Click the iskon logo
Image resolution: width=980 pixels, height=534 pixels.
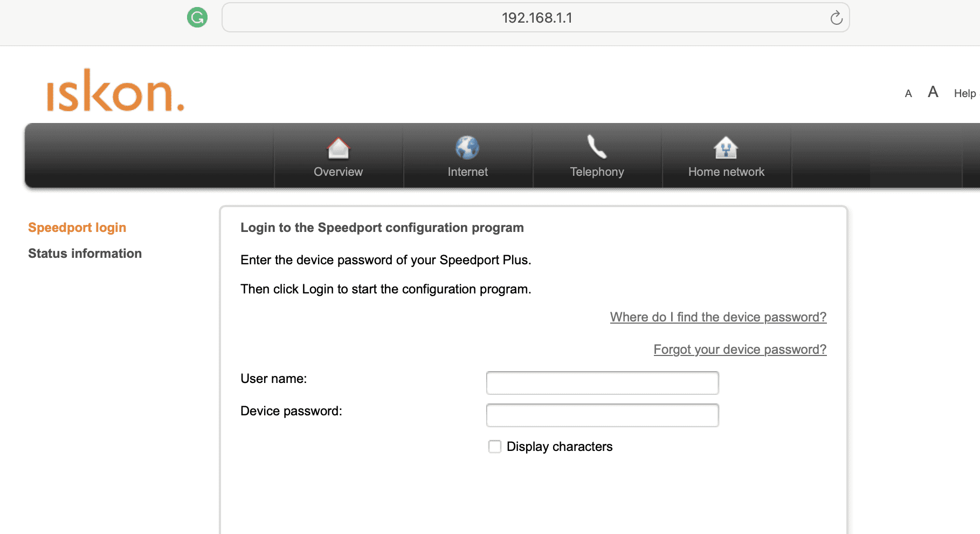(x=115, y=91)
